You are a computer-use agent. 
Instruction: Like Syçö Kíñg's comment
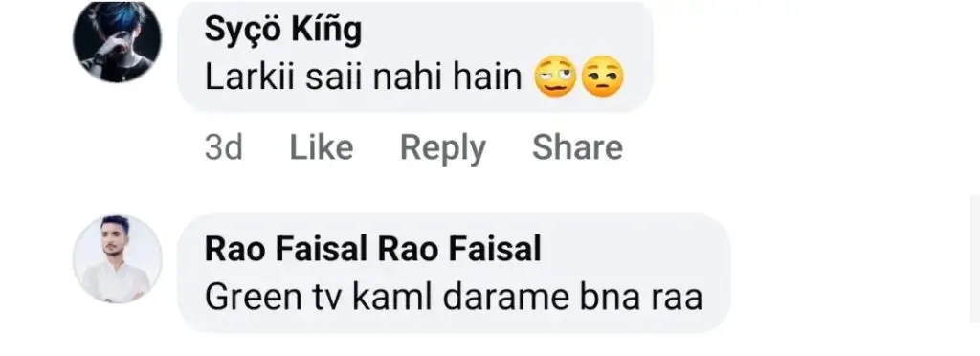point(322,148)
